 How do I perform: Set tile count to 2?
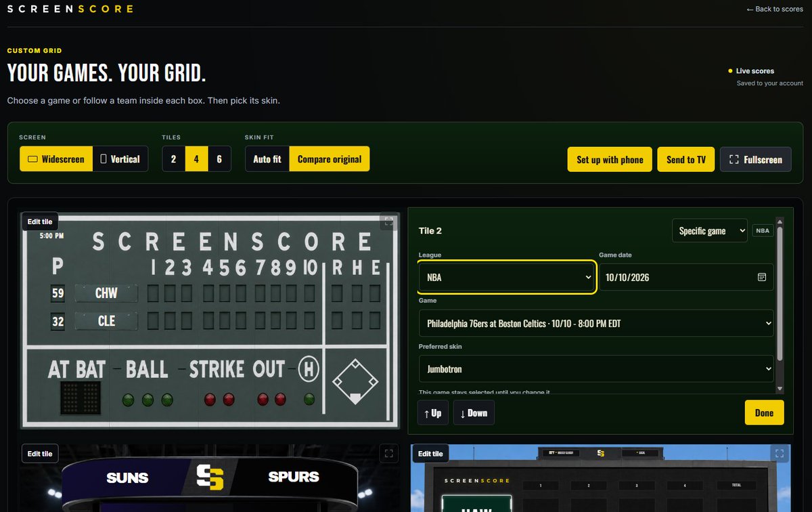174,159
